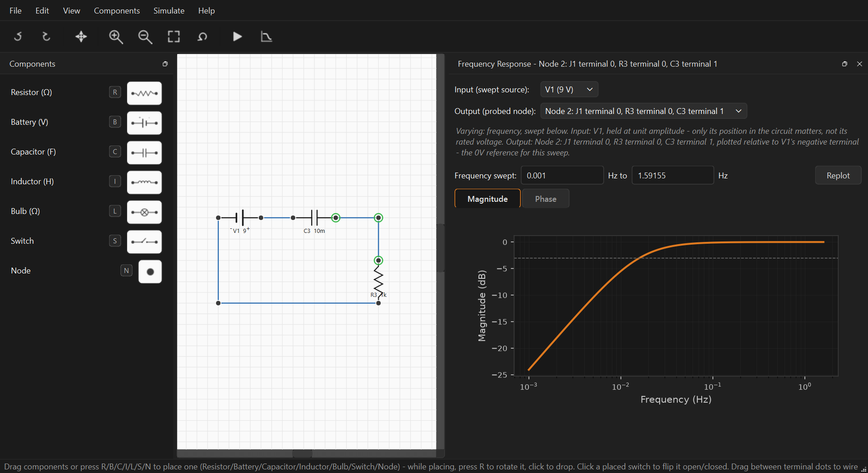868x473 pixels.
Task: Pick the Switch component icon
Action: [x=144, y=242]
